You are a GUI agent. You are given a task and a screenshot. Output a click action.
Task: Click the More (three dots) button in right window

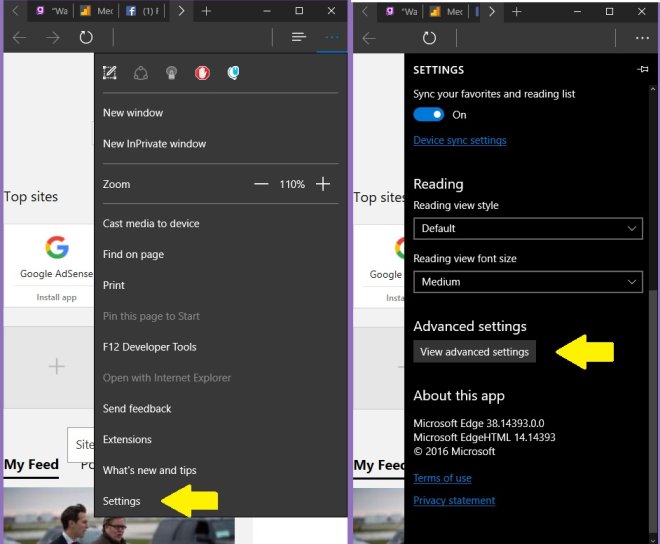[x=642, y=38]
